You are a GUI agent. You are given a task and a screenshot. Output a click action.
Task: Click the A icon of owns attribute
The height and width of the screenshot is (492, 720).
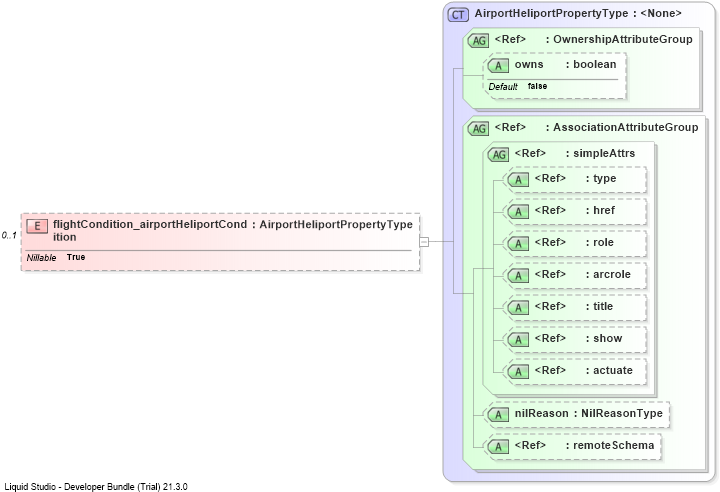click(498, 66)
